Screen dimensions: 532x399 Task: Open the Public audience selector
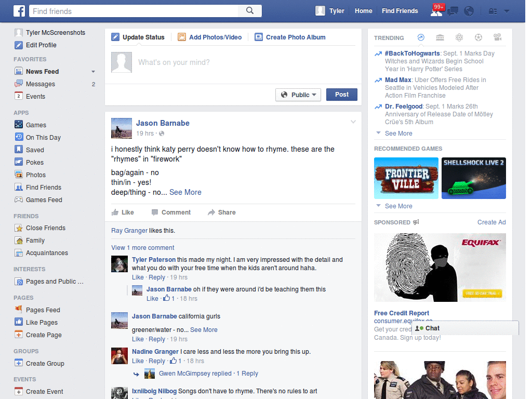[298, 95]
